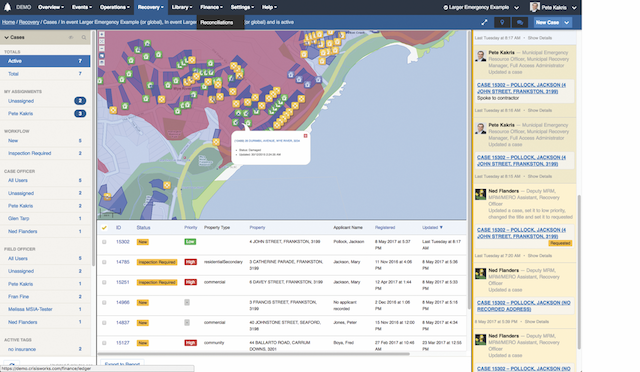Zoom in the map with plus
This screenshot has width=640, height=372.
click(102, 35)
